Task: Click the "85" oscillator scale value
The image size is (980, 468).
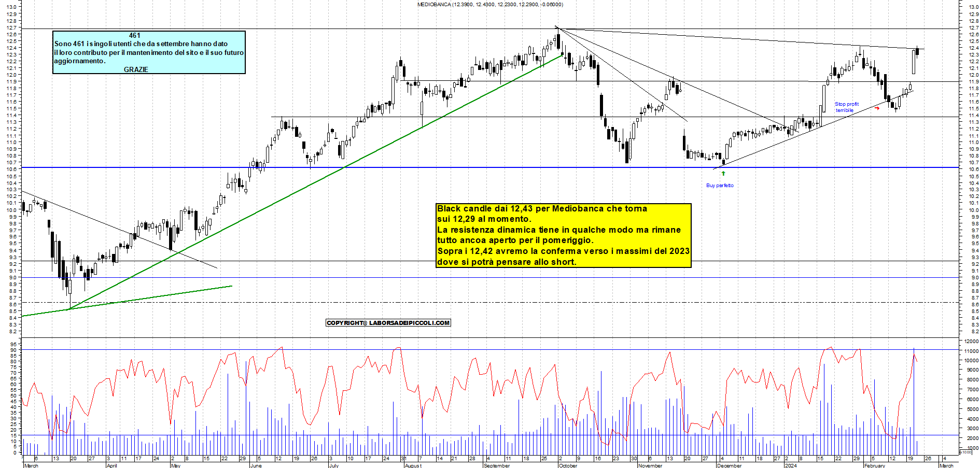Action: 13,356
